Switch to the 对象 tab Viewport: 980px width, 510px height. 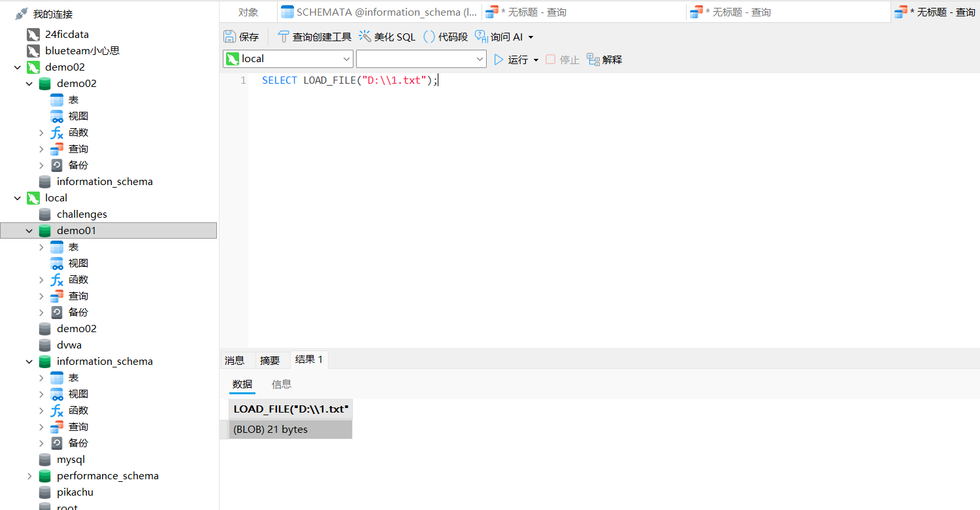point(248,12)
